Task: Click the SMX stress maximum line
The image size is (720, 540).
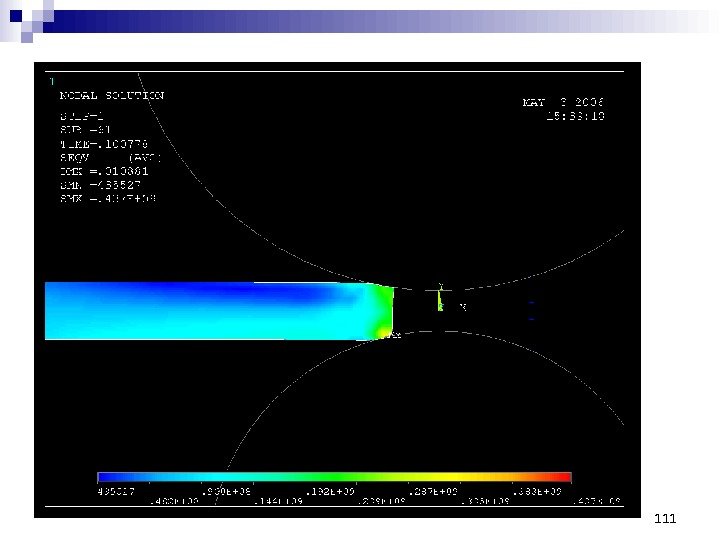Action: pos(108,199)
